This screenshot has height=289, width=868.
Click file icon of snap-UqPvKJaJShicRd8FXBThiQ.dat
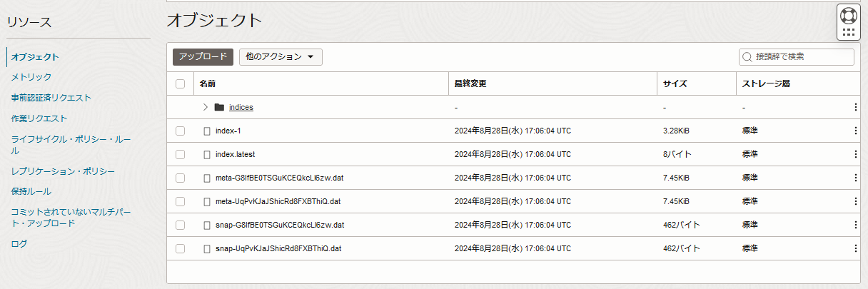[208, 248]
